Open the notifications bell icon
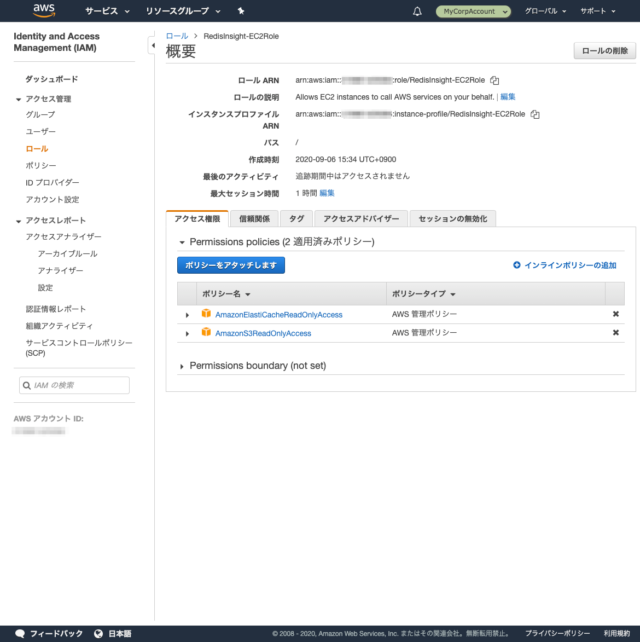Screen dimensions: 640x642 [417, 11]
